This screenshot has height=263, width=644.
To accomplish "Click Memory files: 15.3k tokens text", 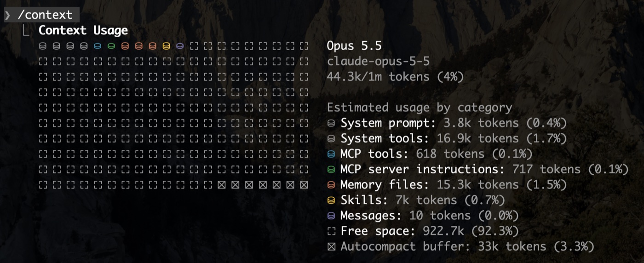I will (x=454, y=185).
